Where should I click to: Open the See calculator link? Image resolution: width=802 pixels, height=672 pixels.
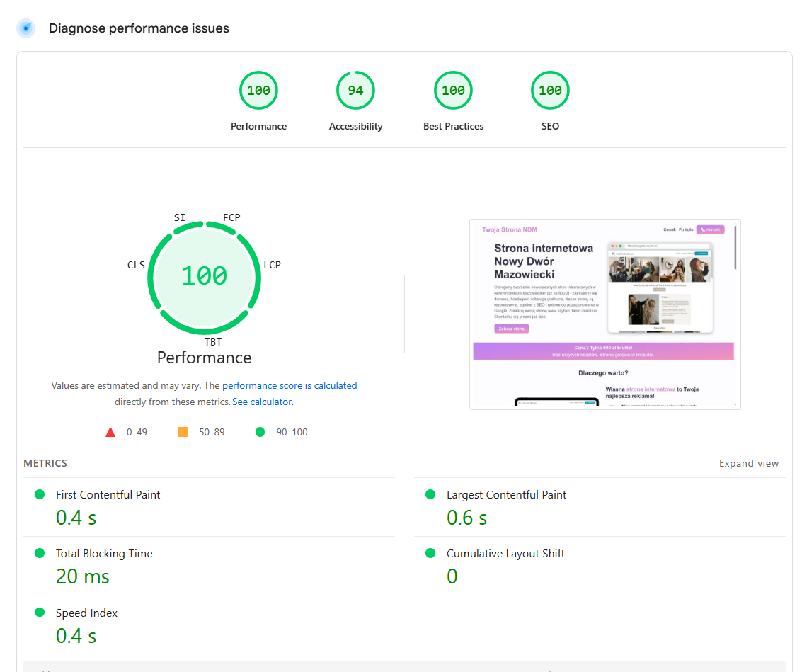tap(263, 402)
